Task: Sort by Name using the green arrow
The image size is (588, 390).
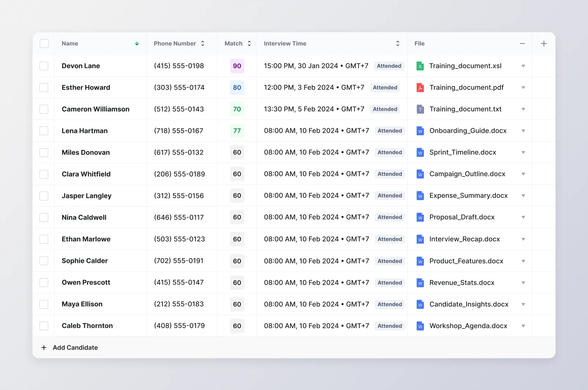Action: (x=137, y=44)
